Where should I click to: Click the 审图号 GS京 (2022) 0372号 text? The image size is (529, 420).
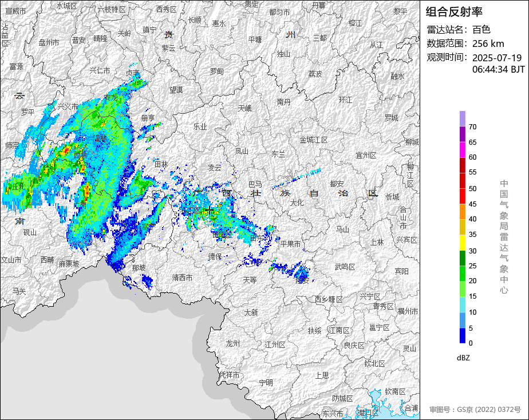click(475, 410)
